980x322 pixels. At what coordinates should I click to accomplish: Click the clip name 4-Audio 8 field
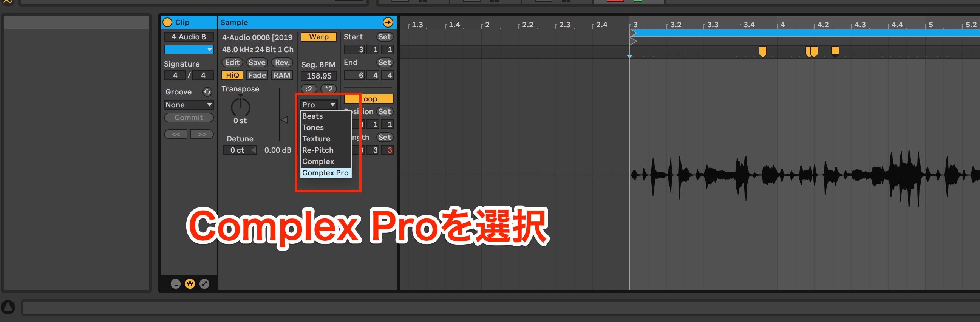[189, 37]
